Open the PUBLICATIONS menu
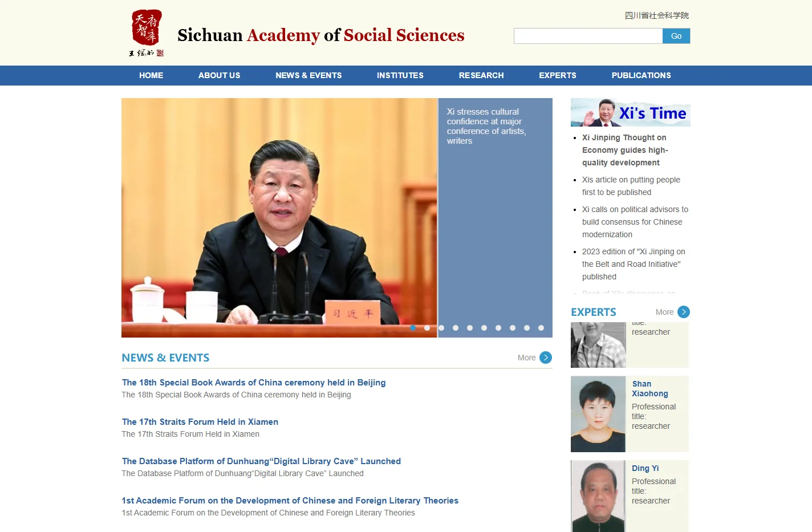This screenshot has height=532, width=812. tap(642, 75)
